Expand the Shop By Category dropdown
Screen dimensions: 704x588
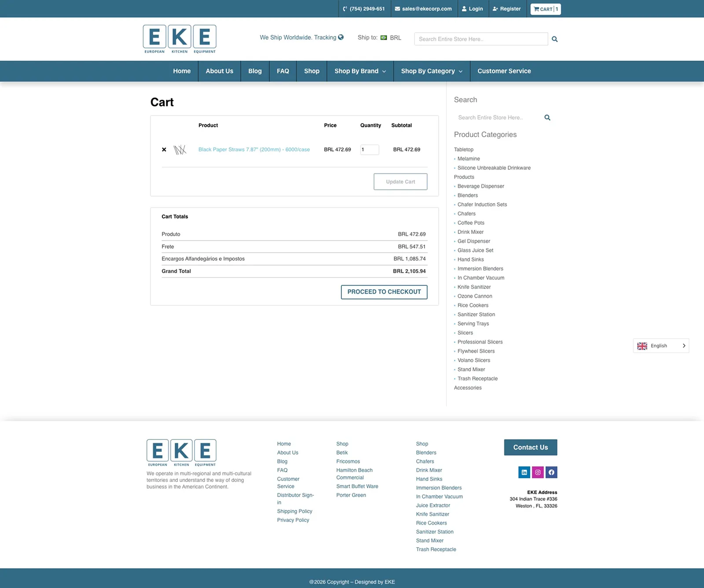(x=432, y=71)
